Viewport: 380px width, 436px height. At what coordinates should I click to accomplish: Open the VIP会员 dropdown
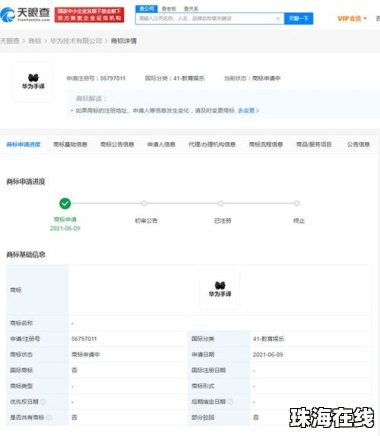tap(352, 18)
